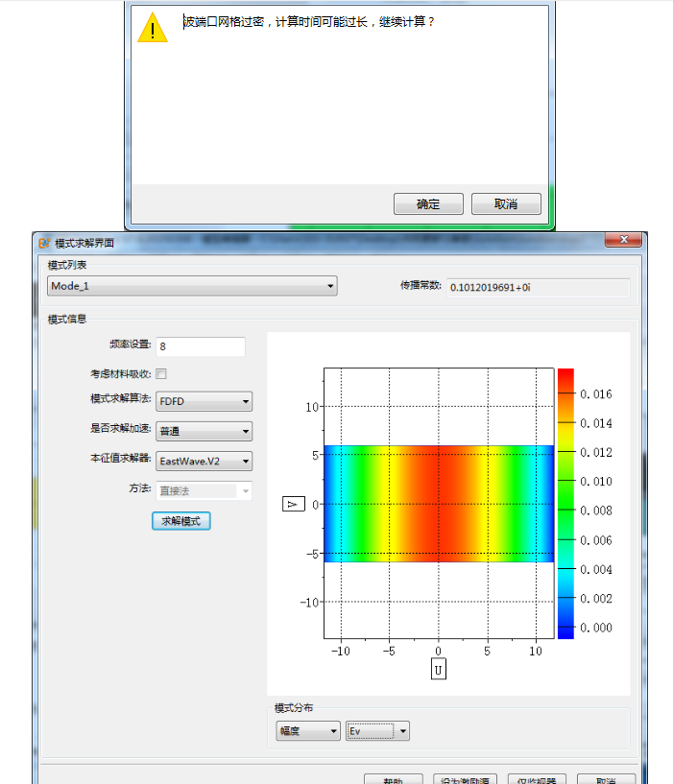Click the 传播常数 value field
Image resolution: width=673 pixels, height=784 pixels.
[x=538, y=287]
